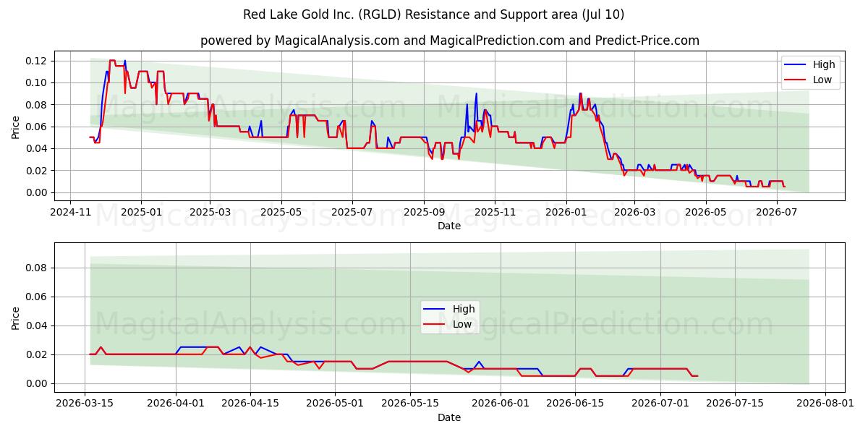
Task: Click the top chart 'Date' axis label
Action: (x=449, y=226)
